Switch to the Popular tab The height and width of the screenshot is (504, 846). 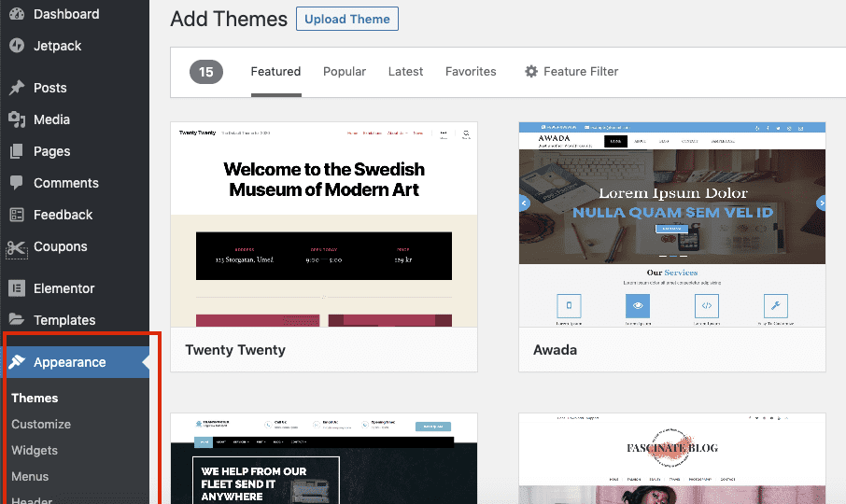tap(345, 72)
